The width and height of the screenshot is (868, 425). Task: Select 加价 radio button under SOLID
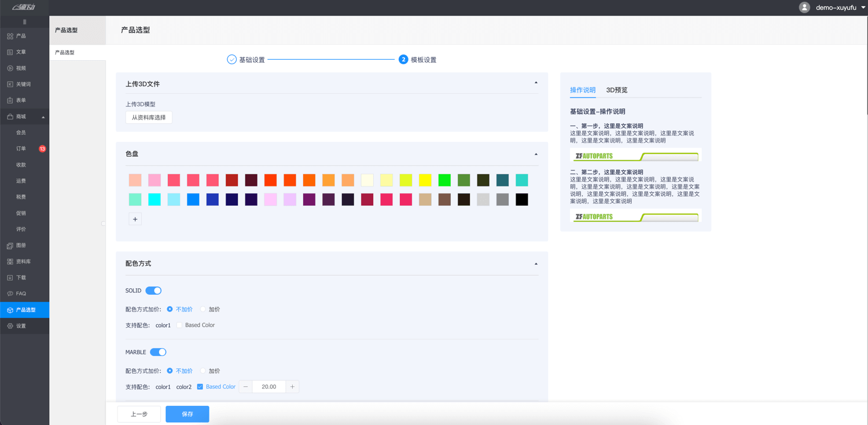coord(203,309)
